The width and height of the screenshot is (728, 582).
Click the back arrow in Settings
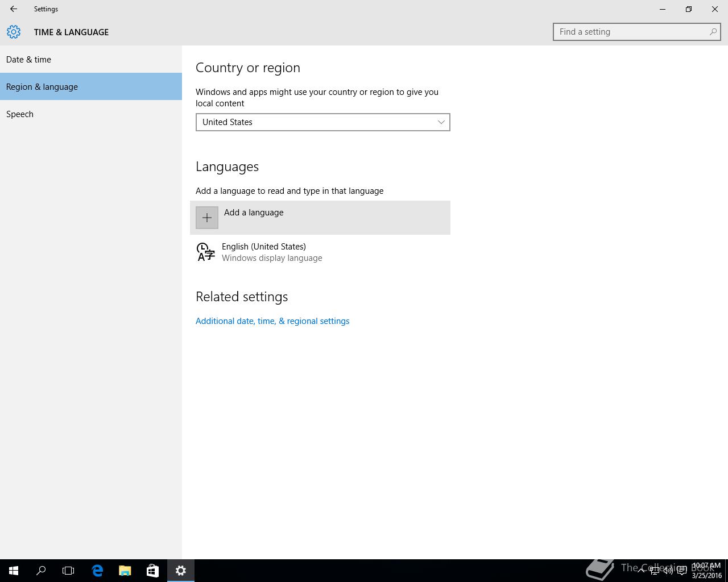pos(14,9)
